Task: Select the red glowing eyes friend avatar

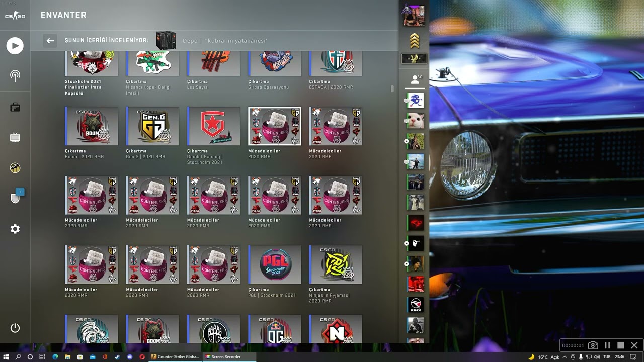Action: (415, 223)
